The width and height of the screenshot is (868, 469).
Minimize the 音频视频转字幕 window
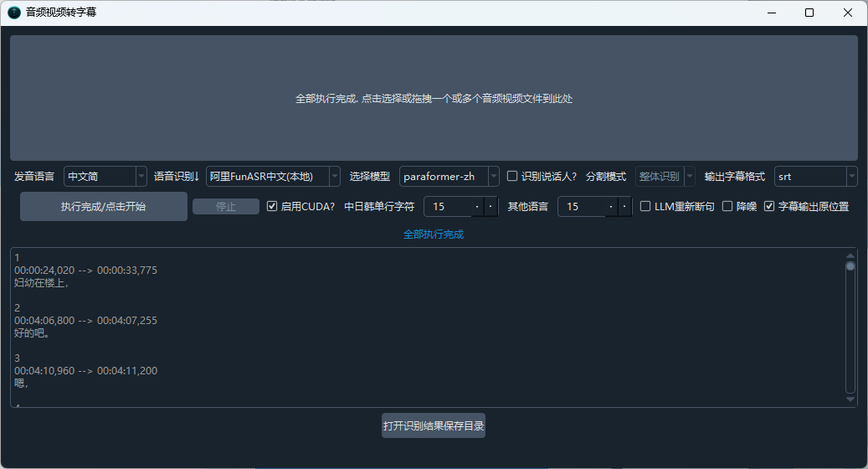(772, 13)
